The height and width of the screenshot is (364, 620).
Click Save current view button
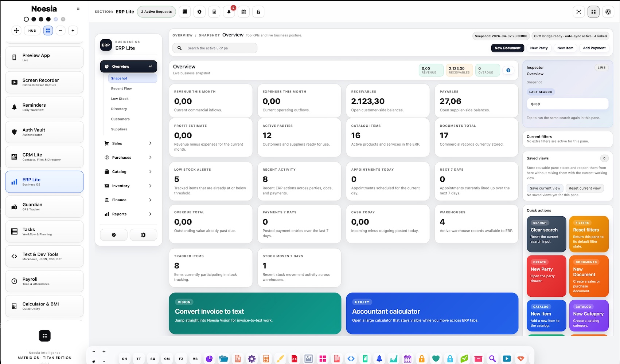point(545,188)
